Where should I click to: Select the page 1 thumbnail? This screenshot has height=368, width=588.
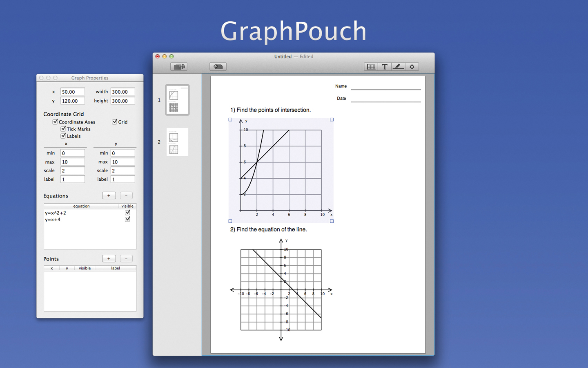(x=177, y=100)
